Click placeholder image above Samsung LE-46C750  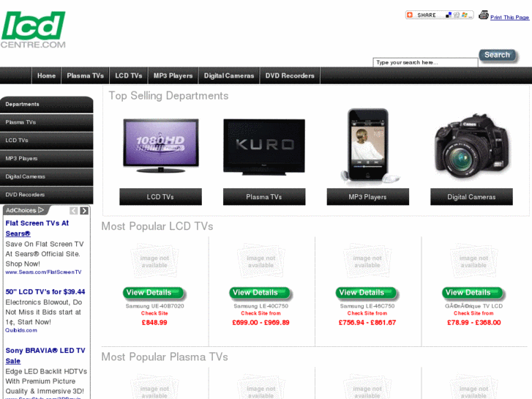click(x=367, y=261)
